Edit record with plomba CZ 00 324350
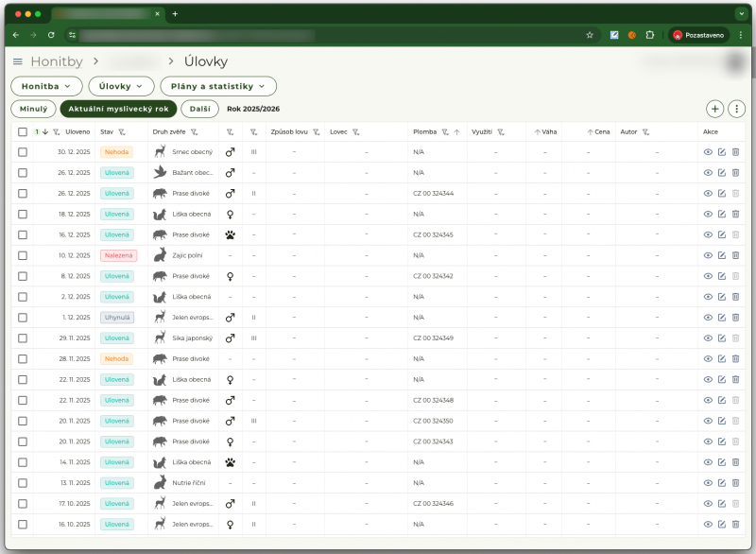The width and height of the screenshot is (756, 554). pos(722,421)
